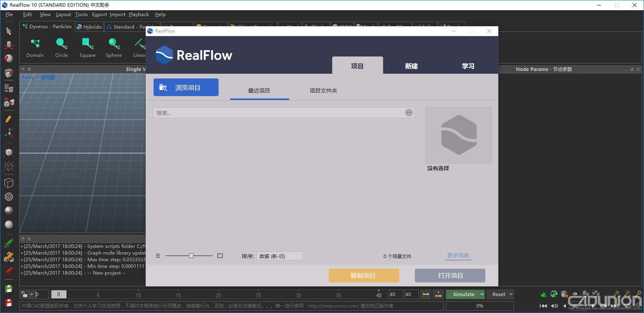Click the magnet snap cubes icon
The height and width of the screenshot is (313, 644).
9,102
